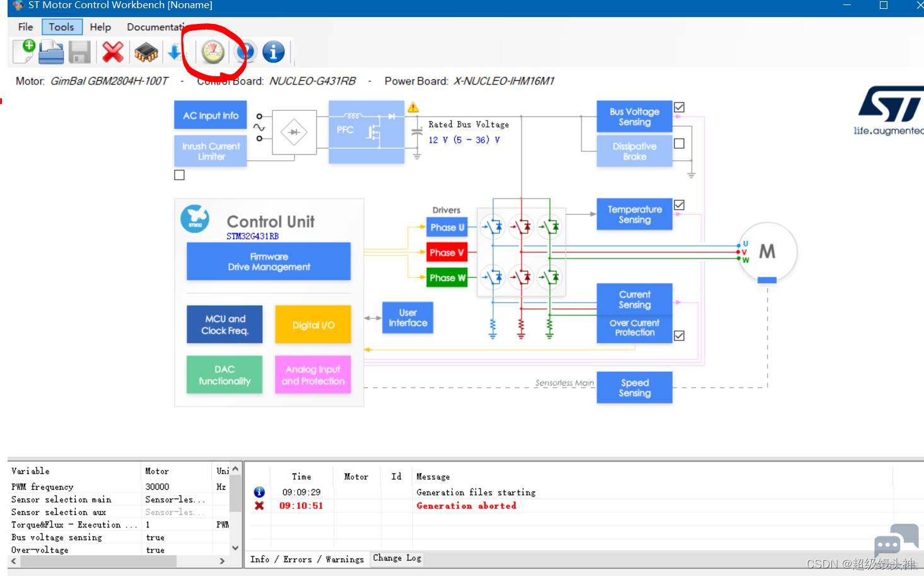Click the Variable column header
Viewport: 924px width, 576px height.
pos(30,471)
